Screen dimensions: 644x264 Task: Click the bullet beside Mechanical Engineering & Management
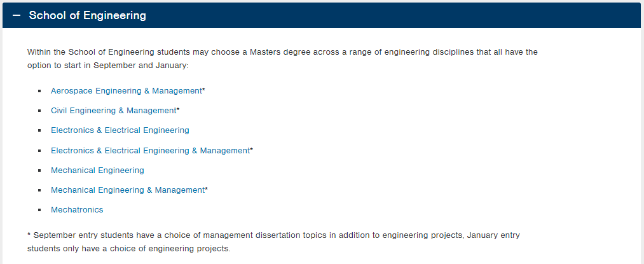click(x=39, y=190)
